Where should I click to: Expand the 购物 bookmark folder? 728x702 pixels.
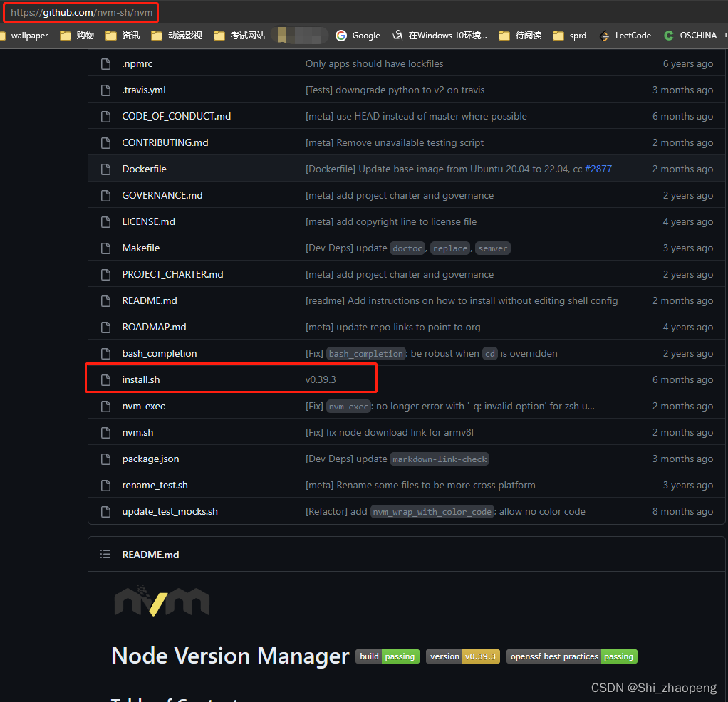(x=77, y=36)
